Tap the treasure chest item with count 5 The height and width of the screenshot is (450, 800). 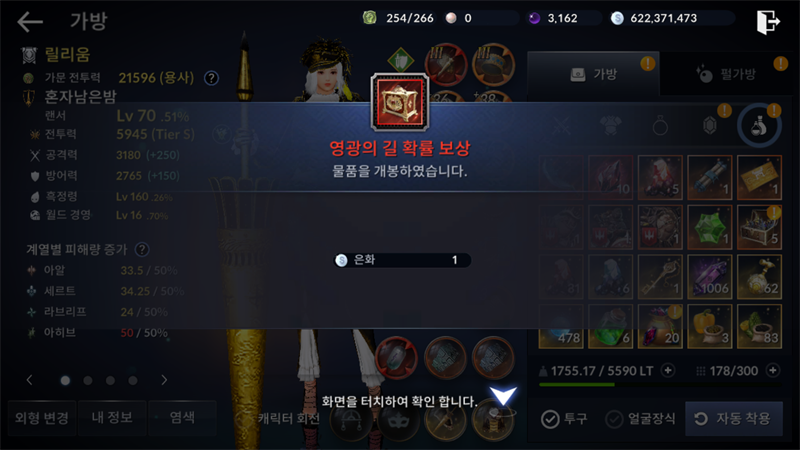point(759,227)
